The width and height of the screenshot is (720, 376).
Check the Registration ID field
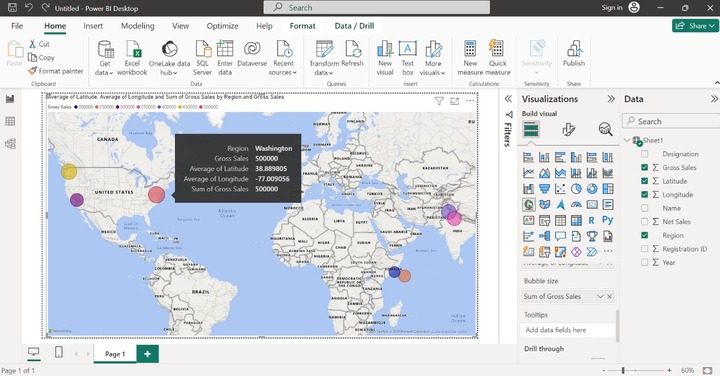pyautogui.click(x=645, y=249)
